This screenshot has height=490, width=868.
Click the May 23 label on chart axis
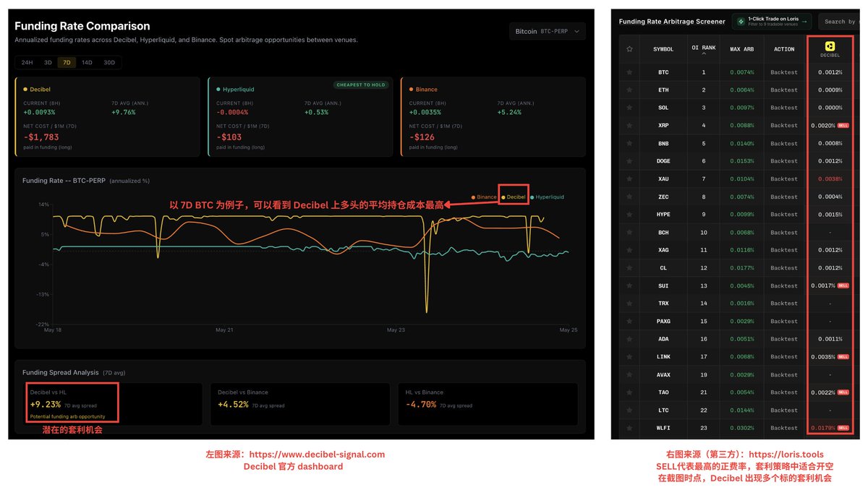(x=396, y=330)
